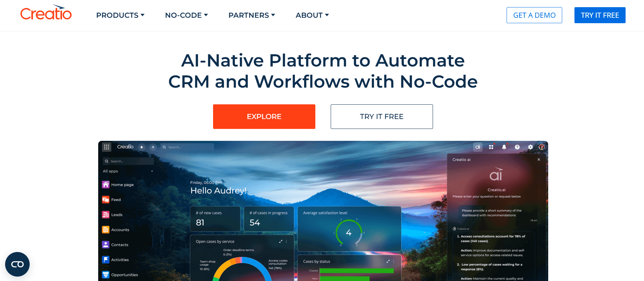Open Opportunities section icon
The image size is (644, 281).
pos(106,275)
